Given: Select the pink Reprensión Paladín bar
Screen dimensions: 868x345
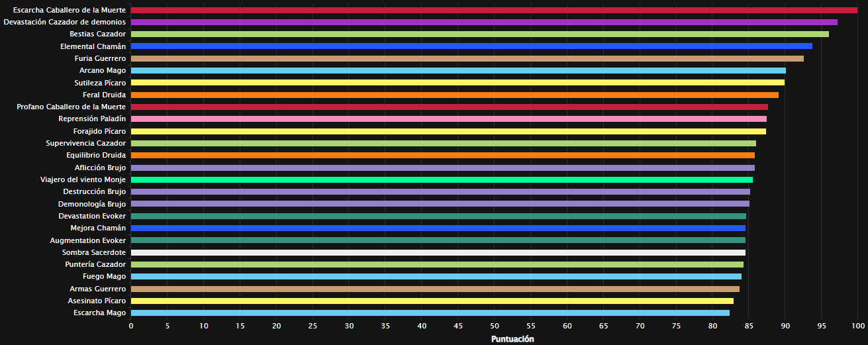Looking at the screenshot, I should pos(448,119).
